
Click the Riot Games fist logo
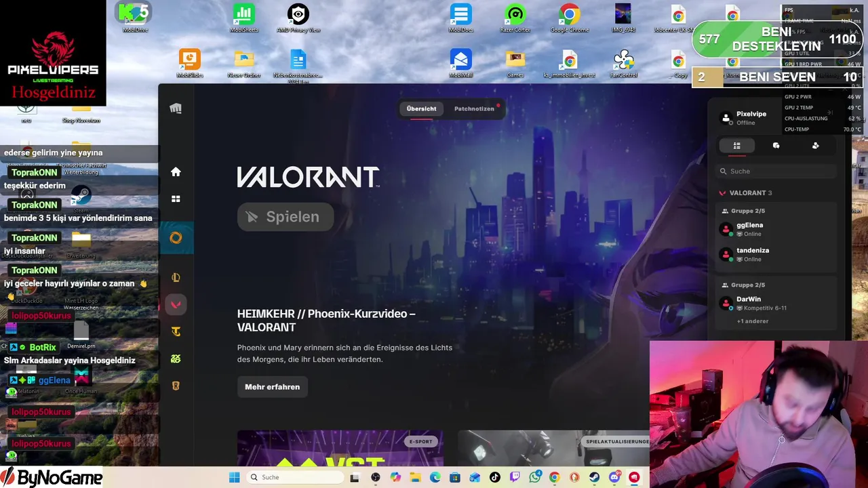pos(176,108)
